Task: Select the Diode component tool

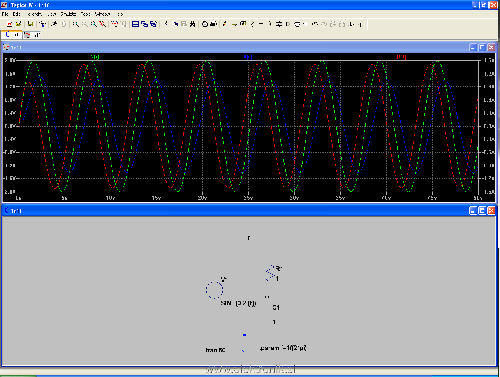Action: [279, 24]
